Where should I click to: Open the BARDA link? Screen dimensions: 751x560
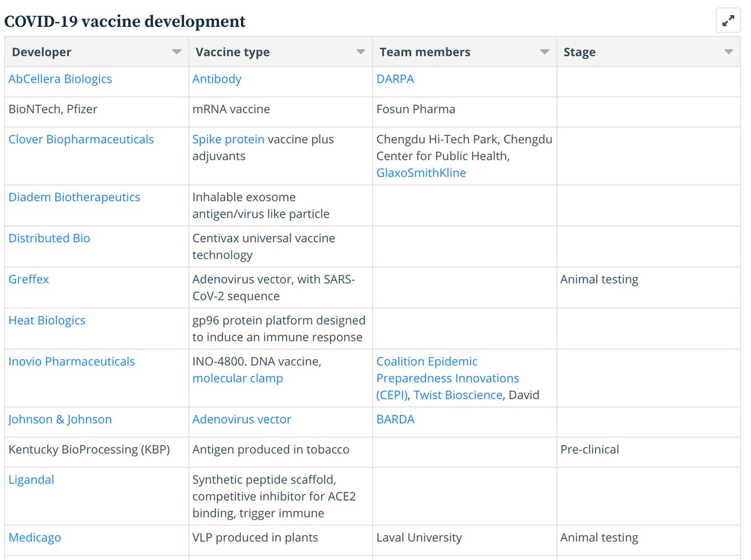click(396, 419)
